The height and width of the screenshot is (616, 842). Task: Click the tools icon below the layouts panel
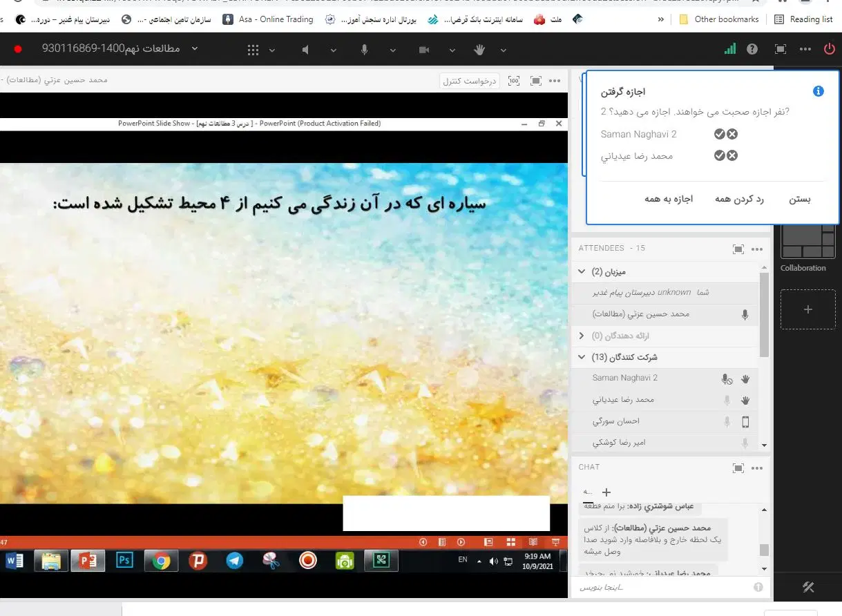coord(808,587)
